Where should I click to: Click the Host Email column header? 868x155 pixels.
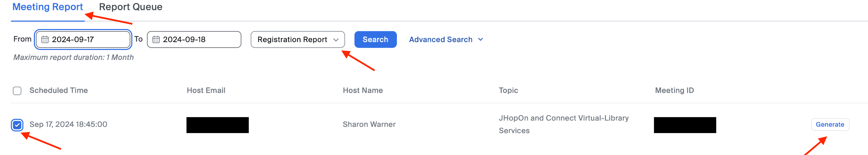tap(206, 90)
